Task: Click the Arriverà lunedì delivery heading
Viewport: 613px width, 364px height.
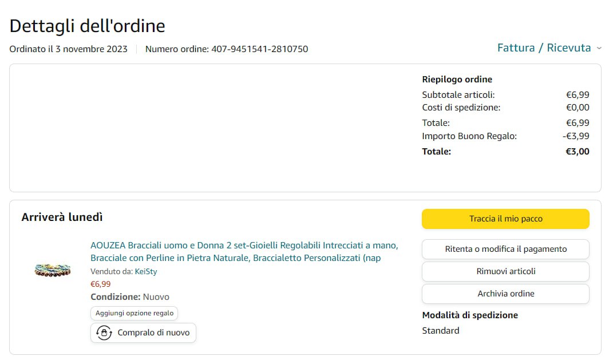Action: click(62, 217)
